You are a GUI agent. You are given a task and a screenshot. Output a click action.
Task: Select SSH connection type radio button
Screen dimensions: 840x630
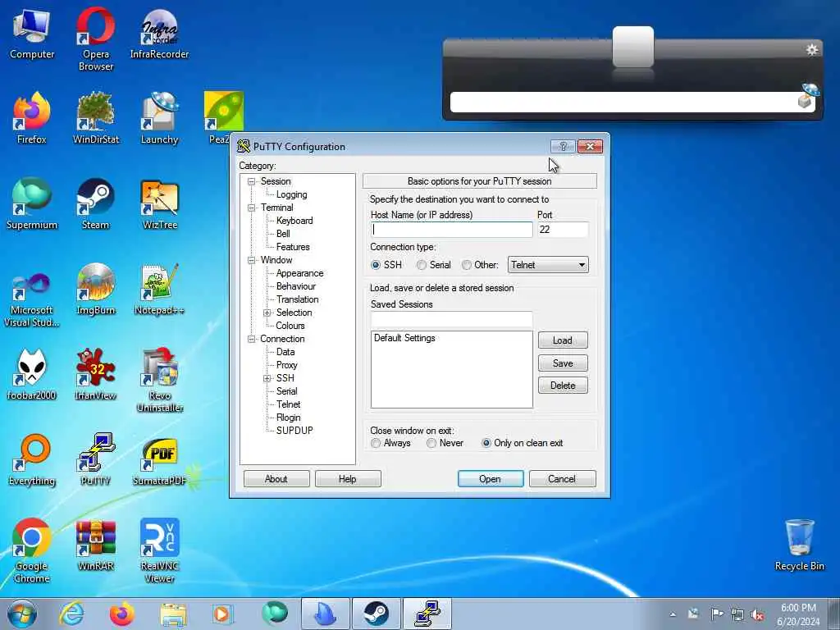[376, 265]
